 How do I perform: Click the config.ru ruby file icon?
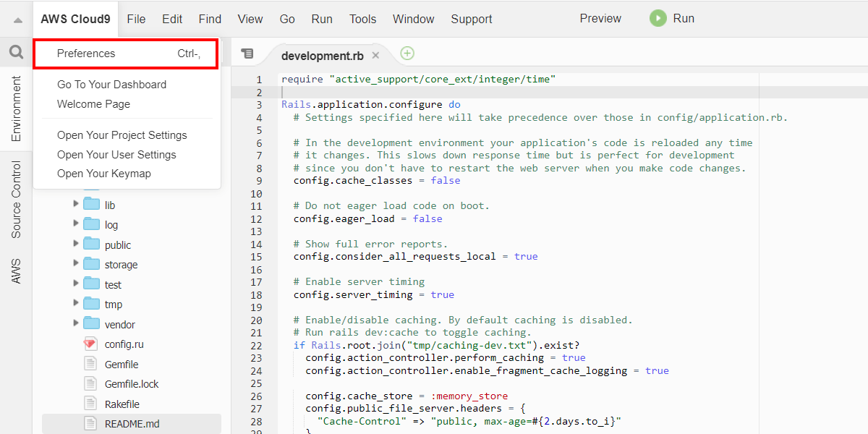click(90, 344)
